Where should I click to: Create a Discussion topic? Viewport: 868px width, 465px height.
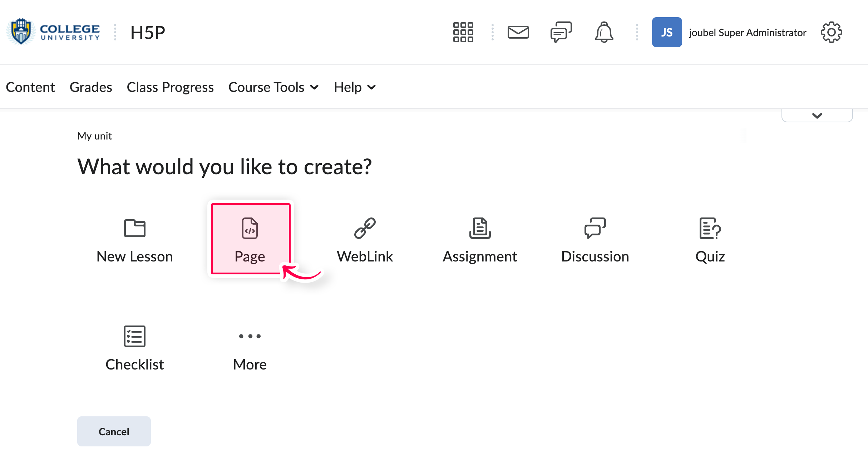tap(595, 239)
